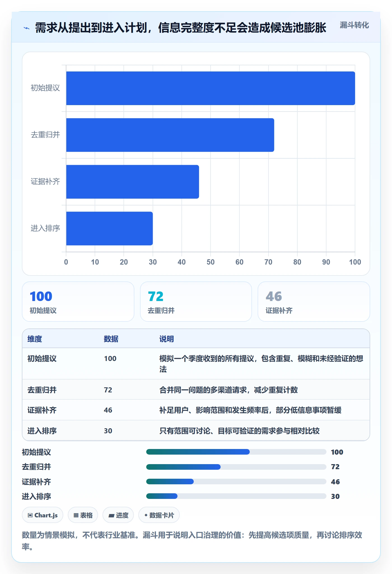Select the Chart.js chip
Screen dimensions: 392x574
(x=43, y=515)
